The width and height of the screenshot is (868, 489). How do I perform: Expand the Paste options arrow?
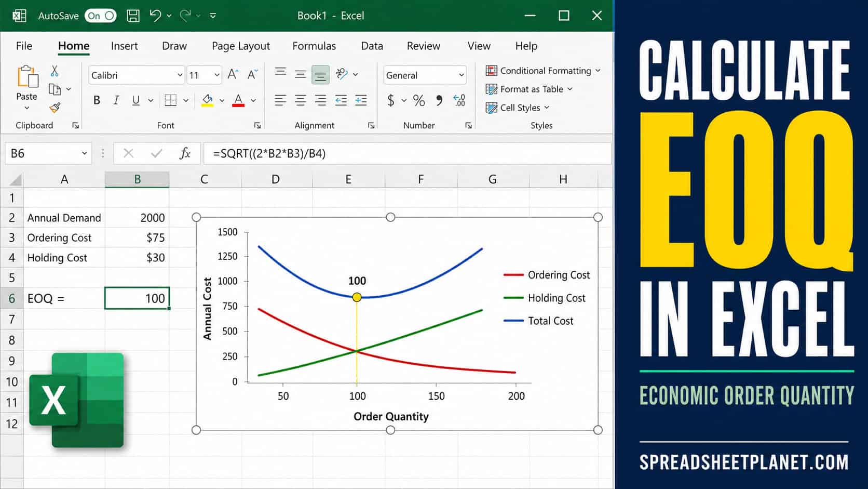(26, 108)
